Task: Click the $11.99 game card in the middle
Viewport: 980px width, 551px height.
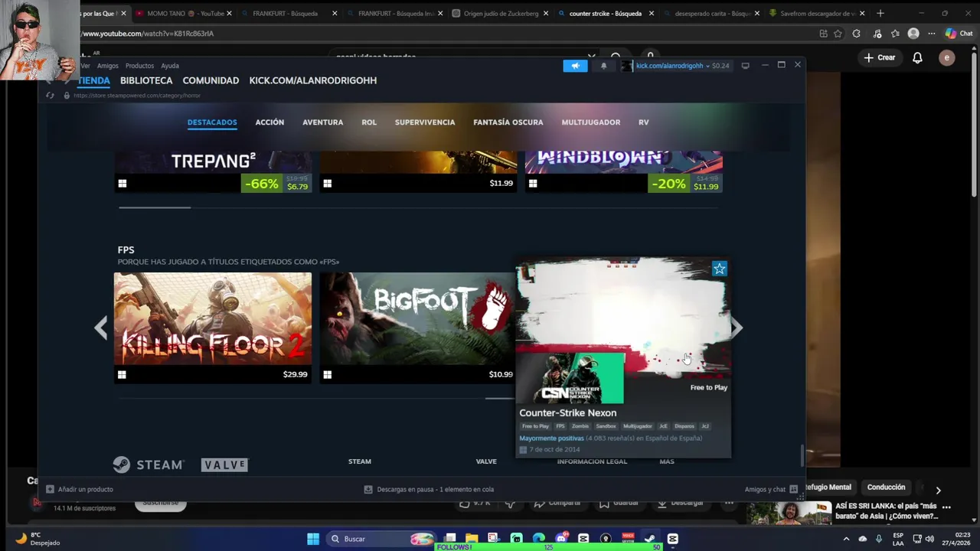Action: tap(418, 172)
